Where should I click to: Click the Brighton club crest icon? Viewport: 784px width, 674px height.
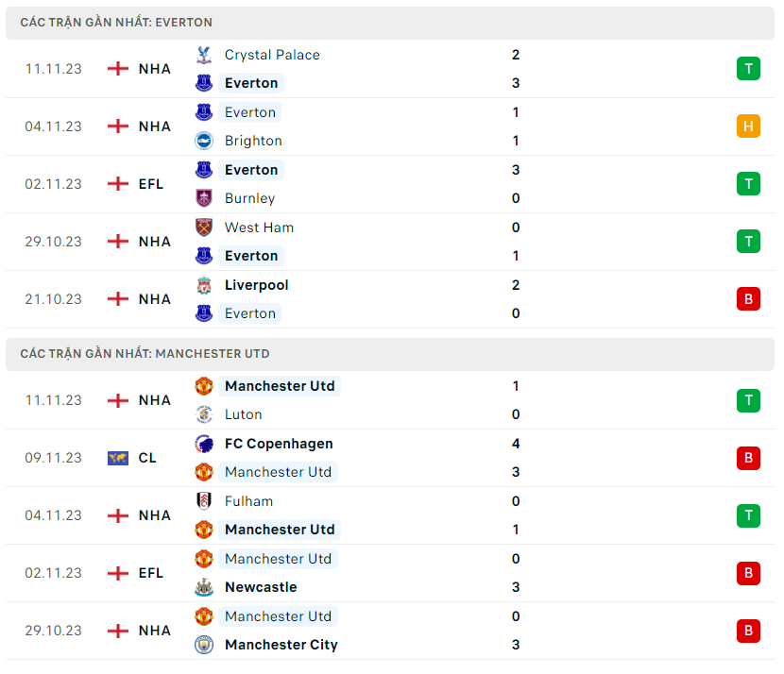[x=204, y=141]
